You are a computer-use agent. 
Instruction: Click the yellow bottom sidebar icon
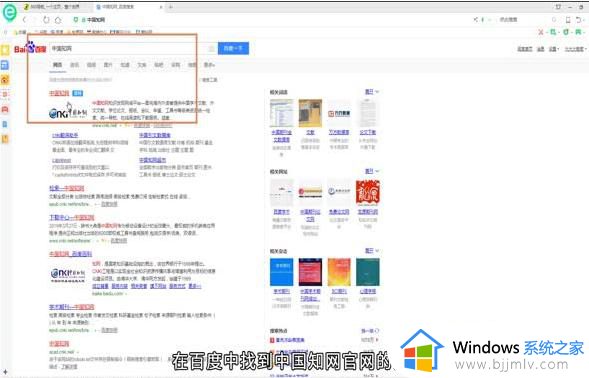pos(5,139)
